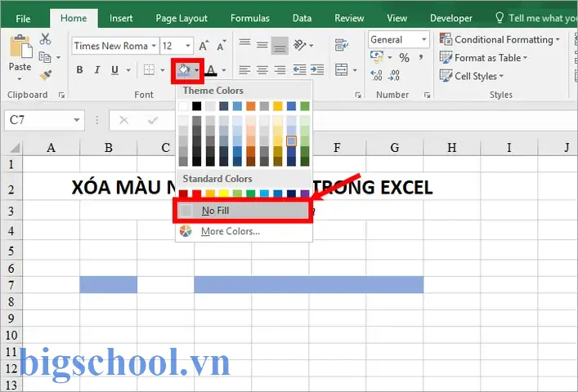Switch to the Insert tab
The image size is (578, 392).
[x=121, y=18]
